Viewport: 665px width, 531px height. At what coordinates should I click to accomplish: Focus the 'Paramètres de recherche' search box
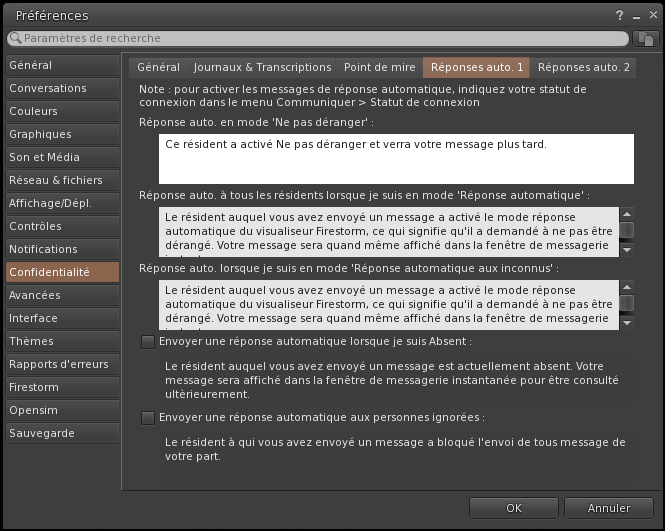320,39
